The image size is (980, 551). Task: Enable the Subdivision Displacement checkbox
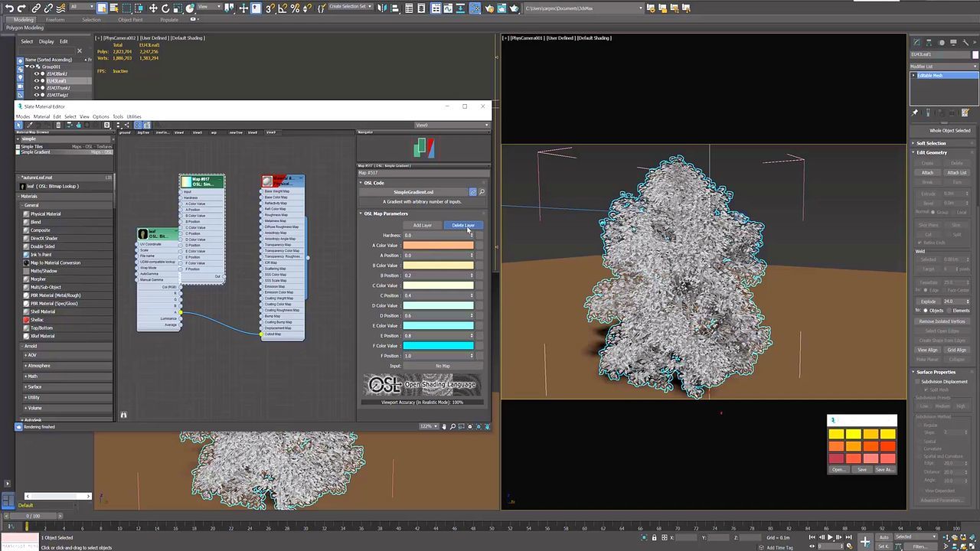[x=918, y=381]
